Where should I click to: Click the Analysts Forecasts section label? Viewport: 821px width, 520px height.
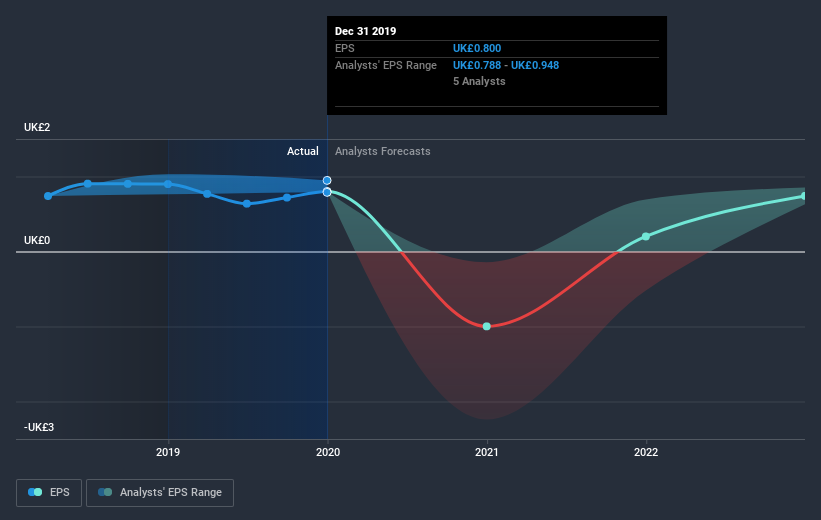pos(383,151)
